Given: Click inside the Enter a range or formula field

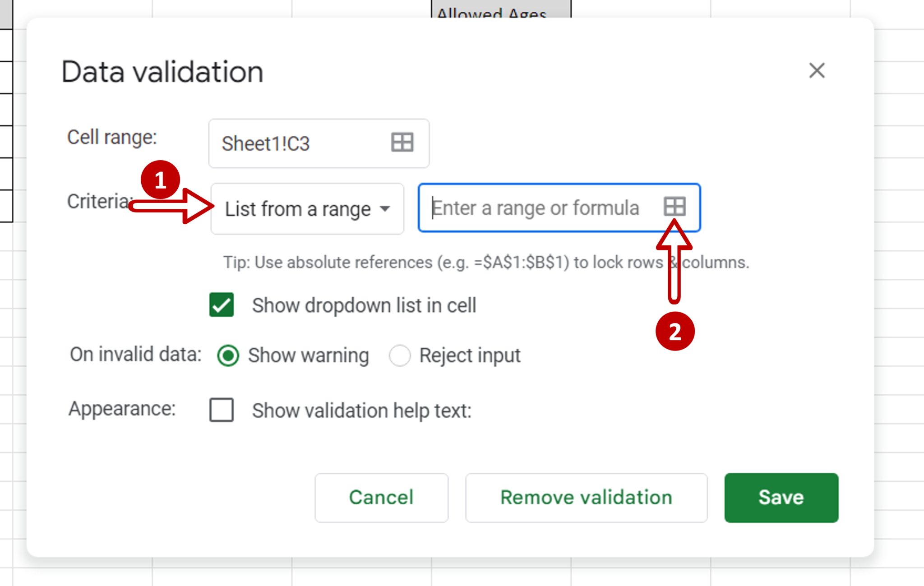Looking at the screenshot, I should pyautogui.click(x=532, y=208).
